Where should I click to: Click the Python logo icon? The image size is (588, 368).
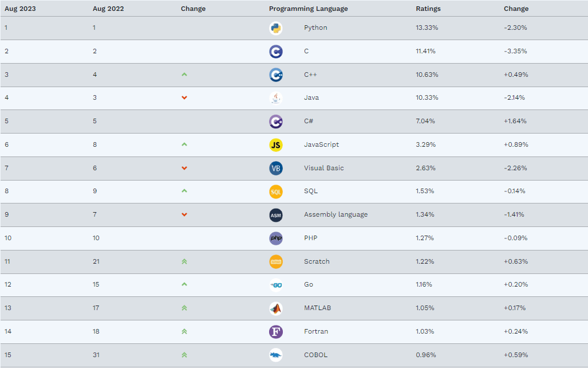pyautogui.click(x=276, y=28)
